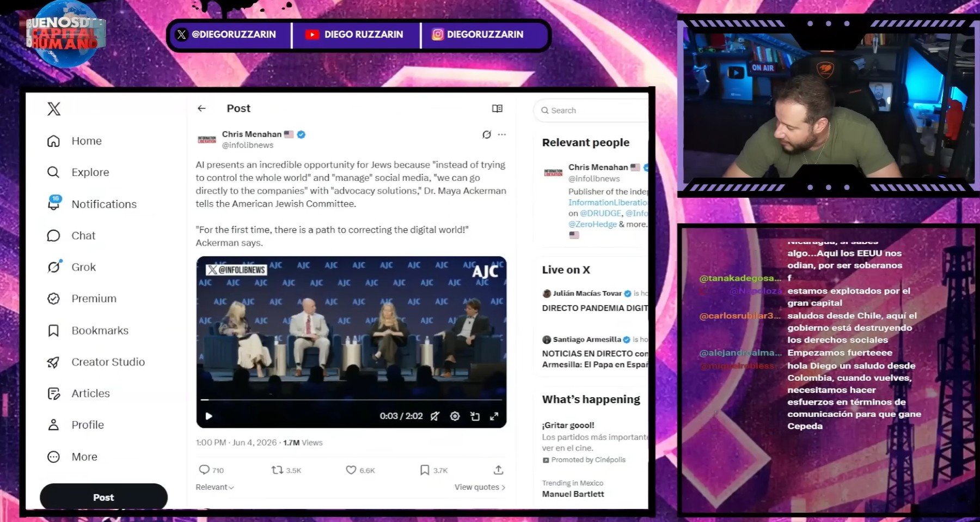Open the @DRUDGE mention link
Screen dimensions: 980x522
pos(601,213)
